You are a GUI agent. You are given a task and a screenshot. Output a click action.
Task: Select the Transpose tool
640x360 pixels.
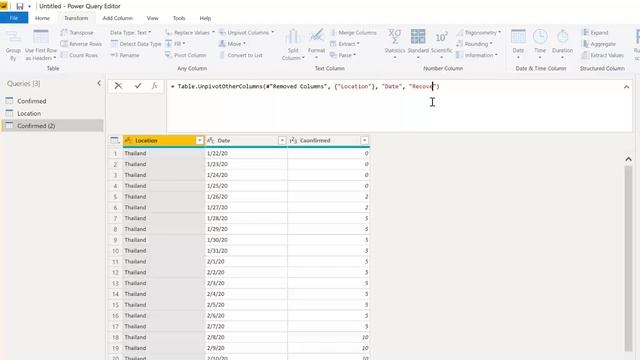click(77, 32)
